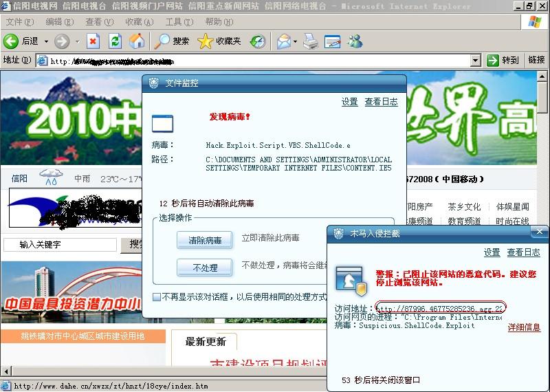The image size is (550, 392).
Task: Open the Mail button dropdown arrow
Action: [296, 41]
